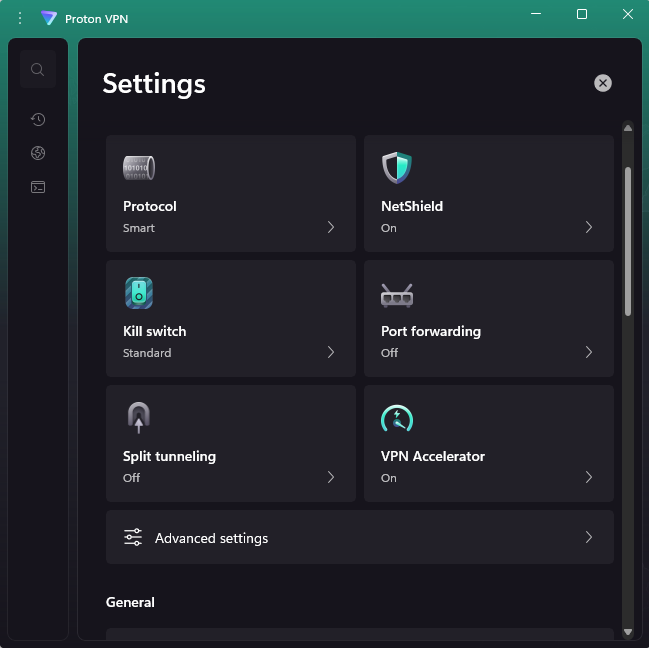This screenshot has height=648, width=649.
Task: Minimize the Proton VPN window
Action: pyautogui.click(x=536, y=14)
